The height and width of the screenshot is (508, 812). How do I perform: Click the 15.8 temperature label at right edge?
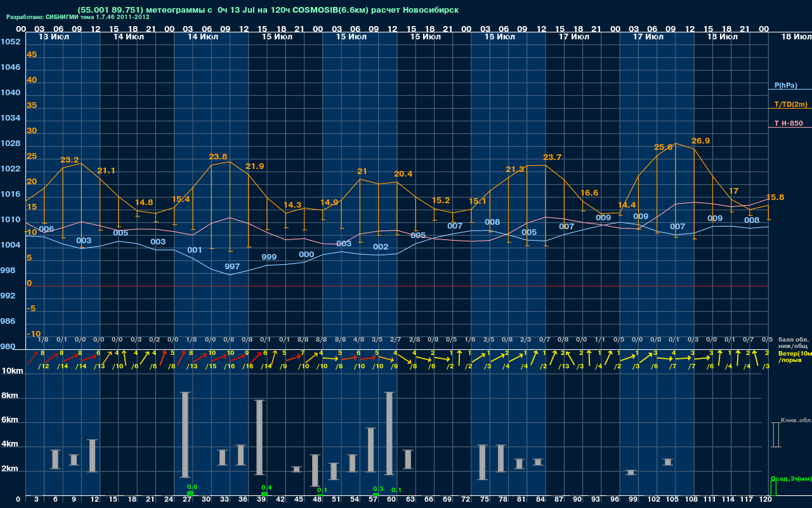pos(775,197)
